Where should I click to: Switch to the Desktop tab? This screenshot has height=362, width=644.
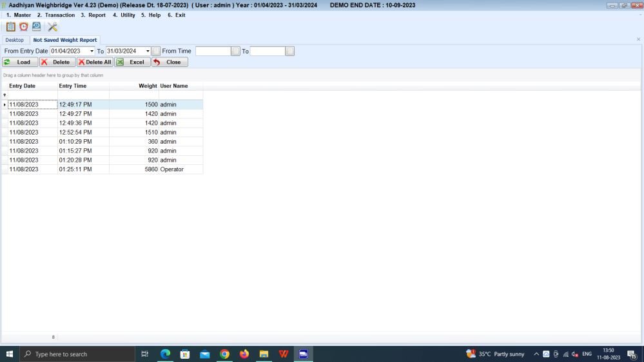(x=15, y=40)
